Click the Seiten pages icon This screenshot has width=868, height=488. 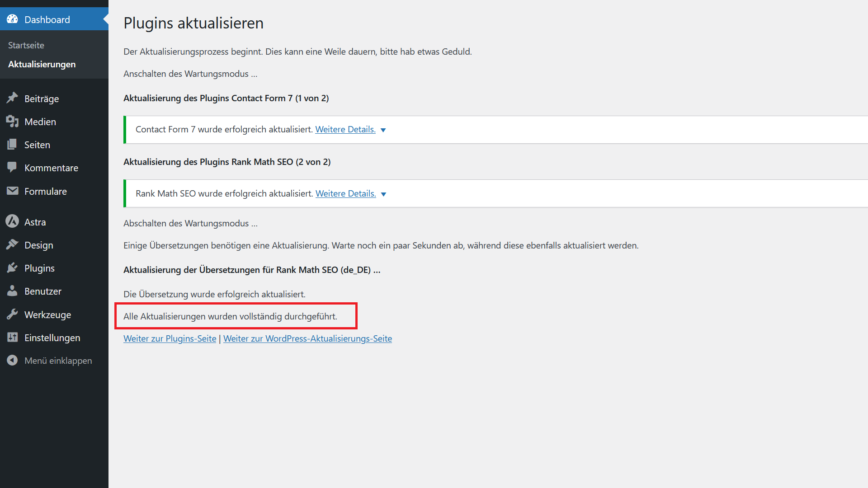click(12, 145)
